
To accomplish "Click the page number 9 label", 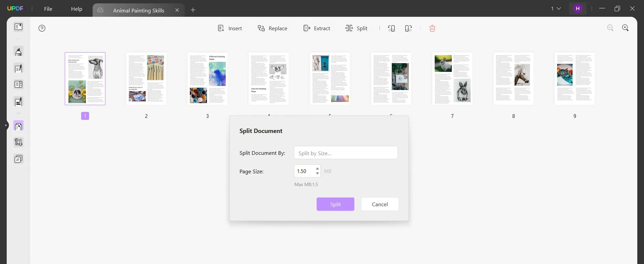I will pos(575,116).
